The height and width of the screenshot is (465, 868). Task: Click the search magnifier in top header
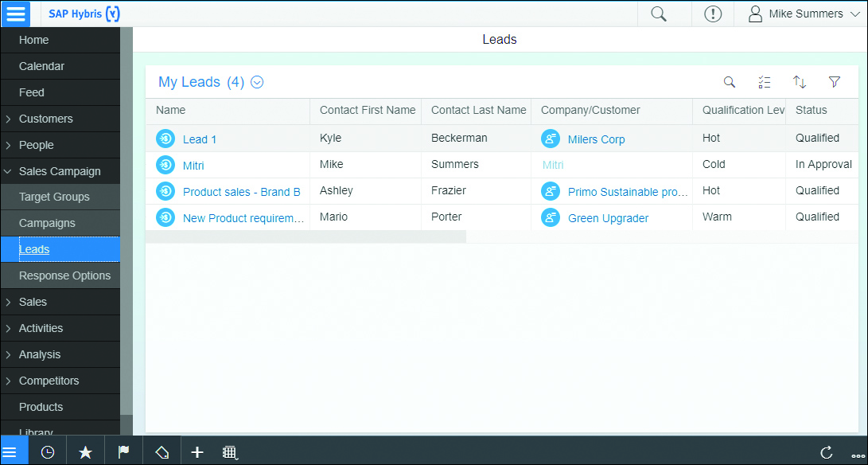[659, 14]
